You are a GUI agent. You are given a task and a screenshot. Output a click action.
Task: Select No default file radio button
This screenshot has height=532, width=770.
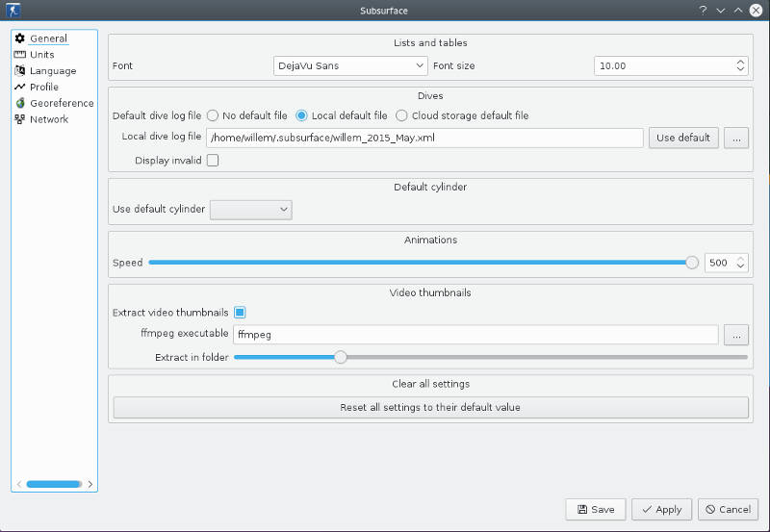click(x=213, y=115)
